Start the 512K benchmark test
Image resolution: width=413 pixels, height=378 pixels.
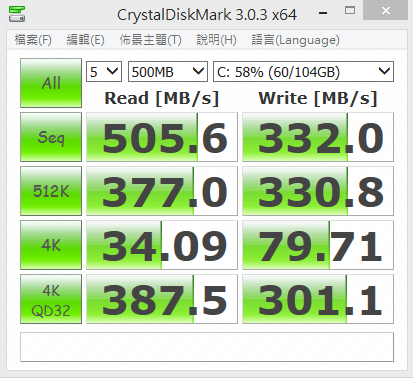click(51, 191)
